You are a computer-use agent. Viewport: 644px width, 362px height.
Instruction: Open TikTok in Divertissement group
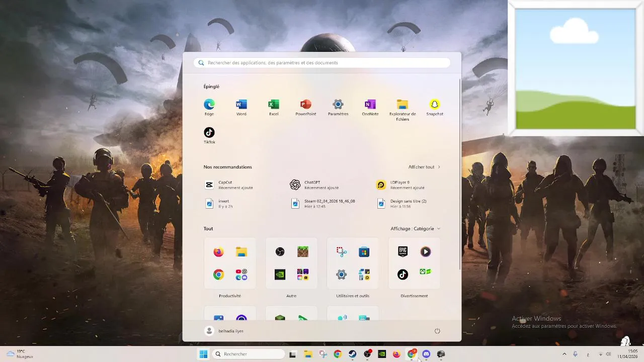point(403,275)
